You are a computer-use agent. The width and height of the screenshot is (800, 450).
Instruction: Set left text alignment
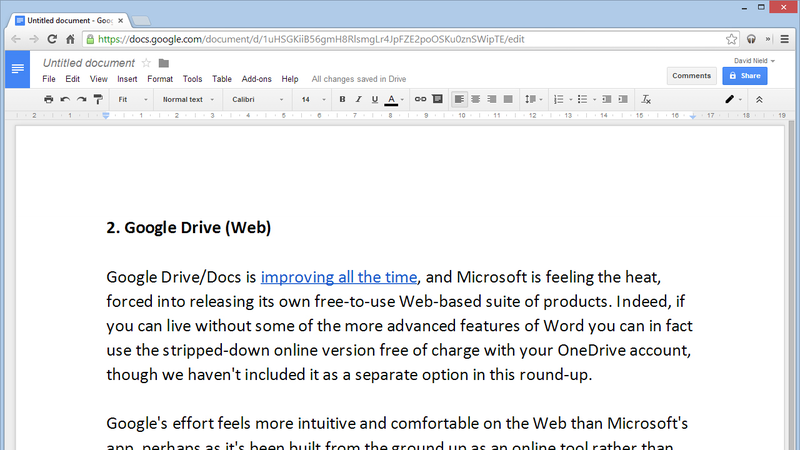click(459, 99)
